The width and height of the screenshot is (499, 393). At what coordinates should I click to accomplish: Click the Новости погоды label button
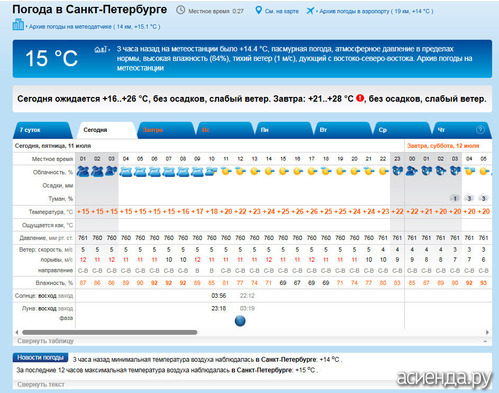click(x=40, y=358)
